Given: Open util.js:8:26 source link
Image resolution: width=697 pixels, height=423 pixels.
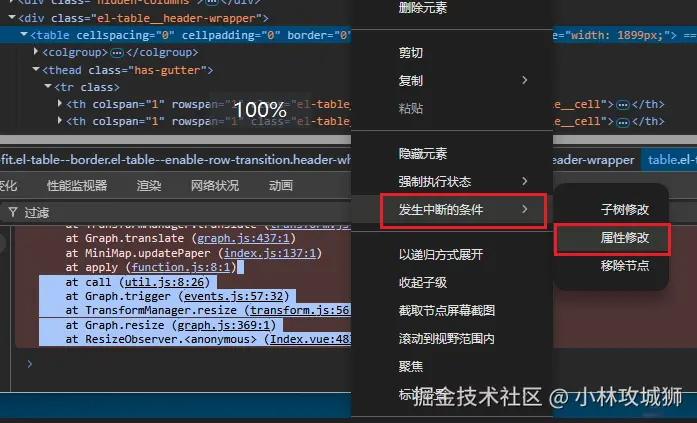Looking at the screenshot, I should pyautogui.click(x=164, y=283).
